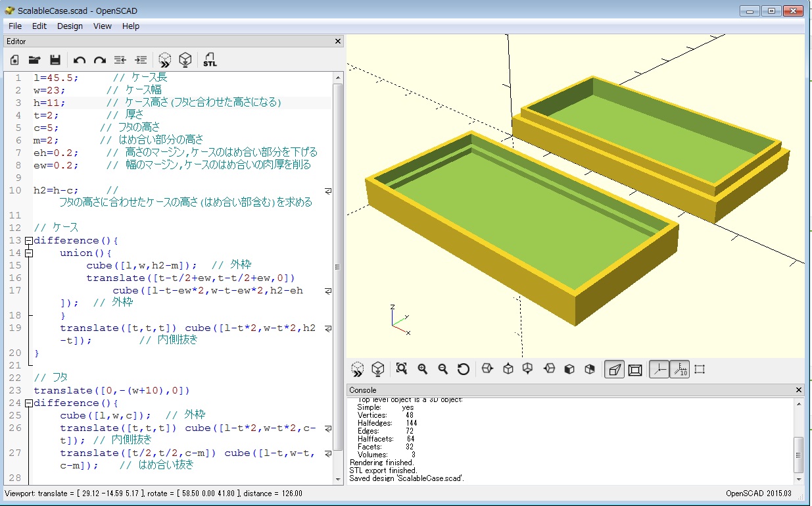This screenshot has height=506, width=812.
Task: Reset the 3D view
Action: tap(463, 369)
